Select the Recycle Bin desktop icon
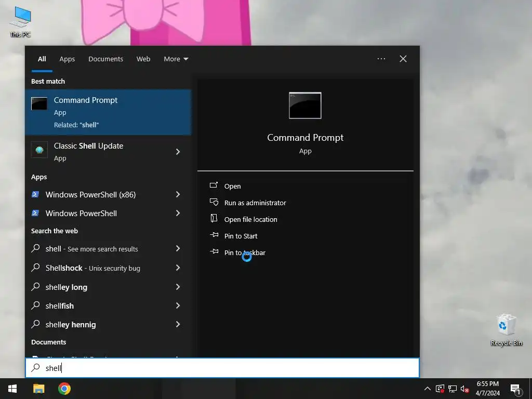Screen dimensions: 532x399 [506, 330]
